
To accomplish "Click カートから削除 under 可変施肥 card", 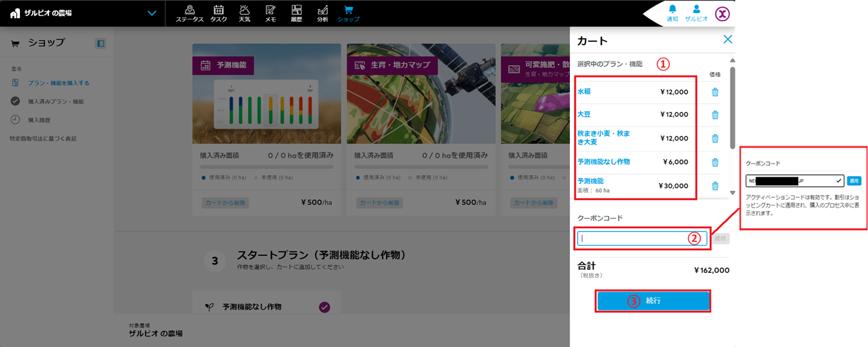I will [x=533, y=203].
